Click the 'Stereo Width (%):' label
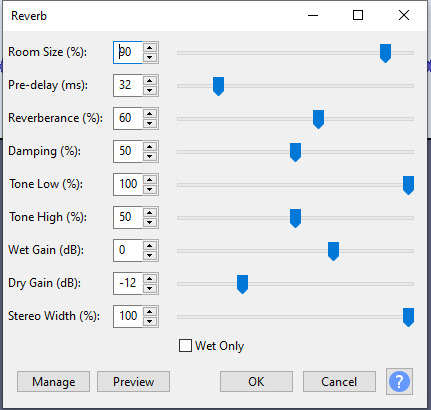 [54, 316]
